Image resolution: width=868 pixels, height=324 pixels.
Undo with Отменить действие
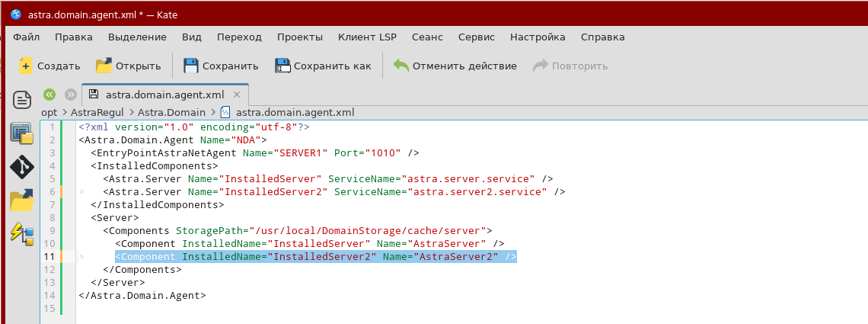click(x=455, y=66)
